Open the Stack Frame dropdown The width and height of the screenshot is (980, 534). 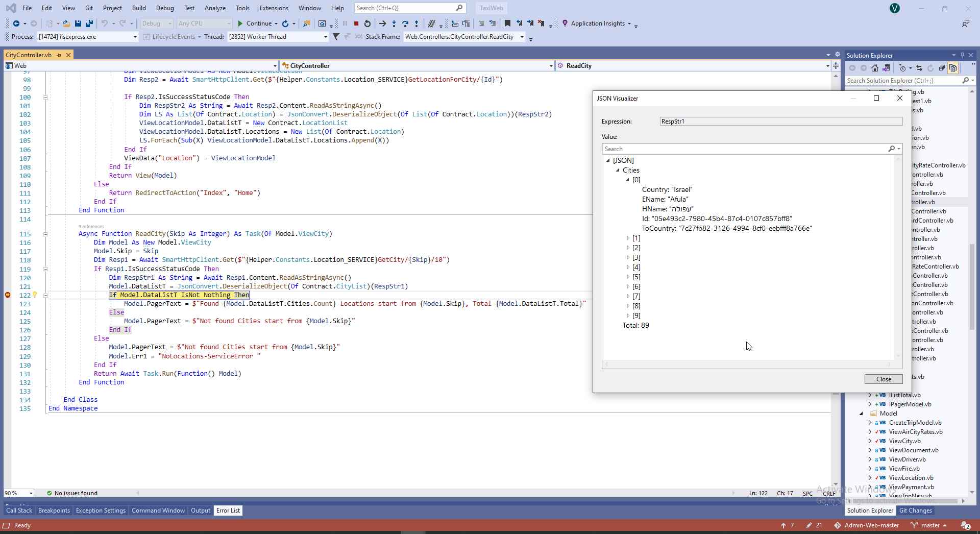[x=522, y=37]
